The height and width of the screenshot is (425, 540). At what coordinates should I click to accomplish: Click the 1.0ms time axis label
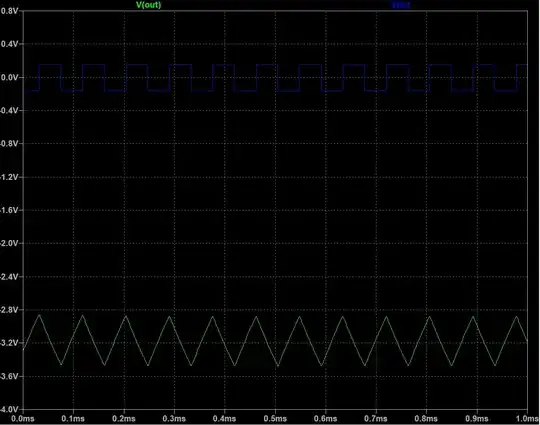(x=527, y=419)
